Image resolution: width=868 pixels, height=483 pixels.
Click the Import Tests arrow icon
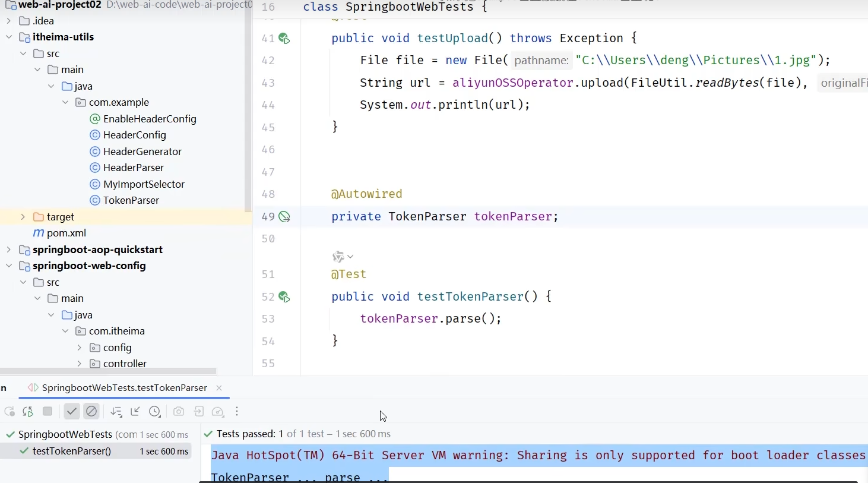199,411
